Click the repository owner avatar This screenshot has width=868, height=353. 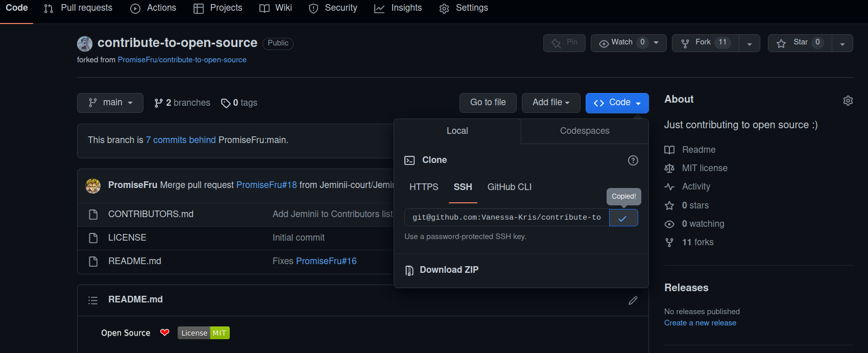[85, 43]
